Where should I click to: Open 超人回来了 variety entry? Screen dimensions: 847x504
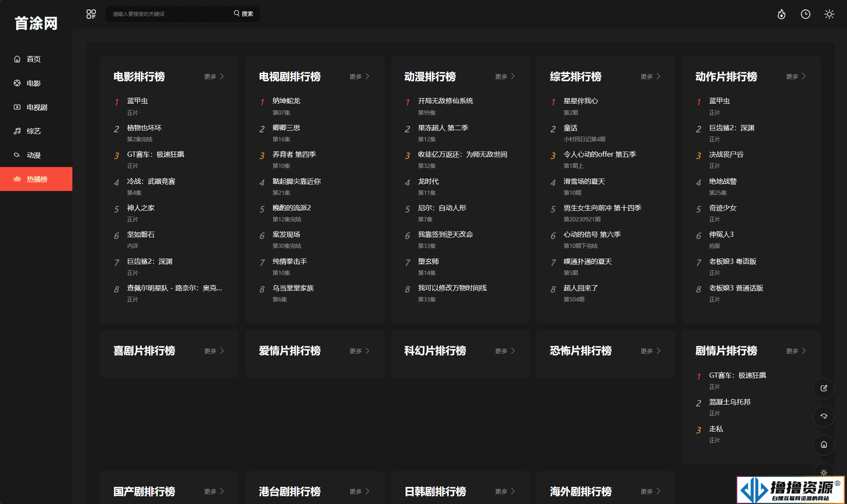tap(581, 288)
